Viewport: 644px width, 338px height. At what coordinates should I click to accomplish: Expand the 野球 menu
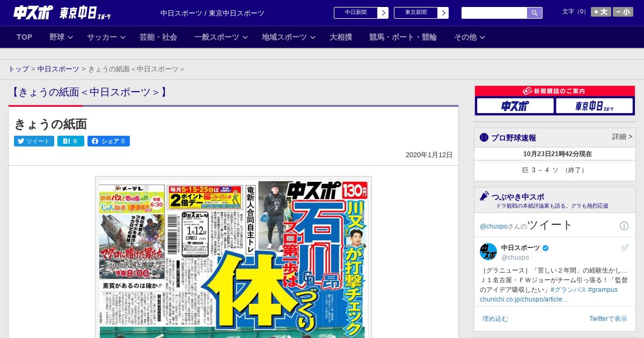pos(61,37)
